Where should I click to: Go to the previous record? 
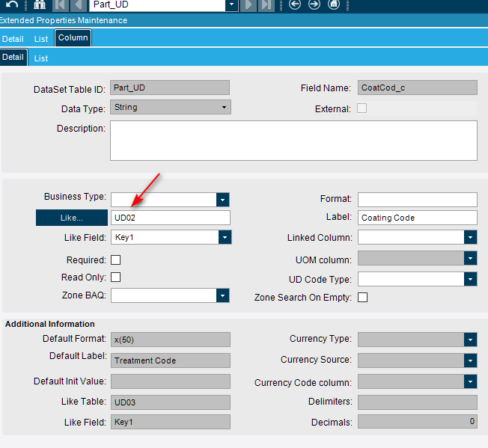(x=78, y=4)
